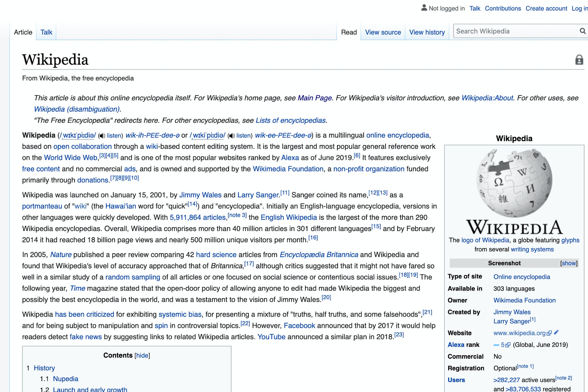
Task: Open the non-profit organization link
Action: coord(369,169)
